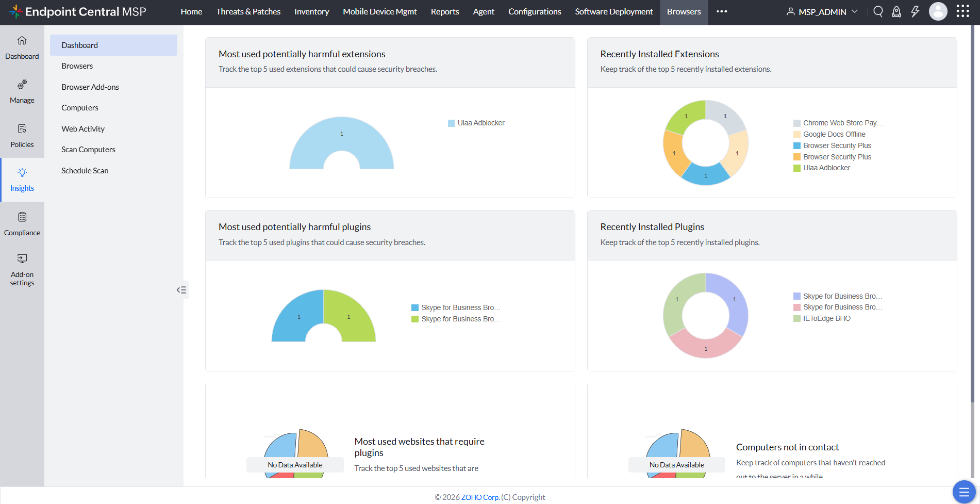Open Add-on settings in sidebar
The height and width of the screenshot is (504, 980).
click(22, 270)
